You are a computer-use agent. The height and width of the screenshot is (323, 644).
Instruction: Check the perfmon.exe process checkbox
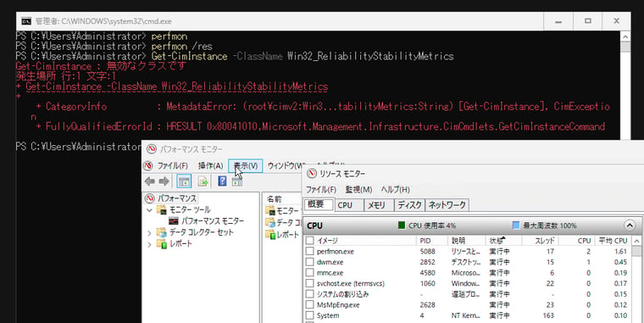[x=310, y=251]
